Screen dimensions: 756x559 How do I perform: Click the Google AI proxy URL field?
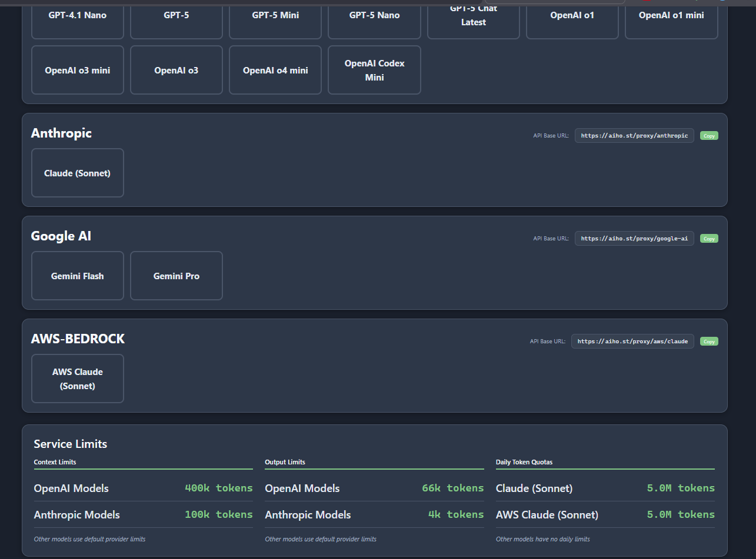634,239
